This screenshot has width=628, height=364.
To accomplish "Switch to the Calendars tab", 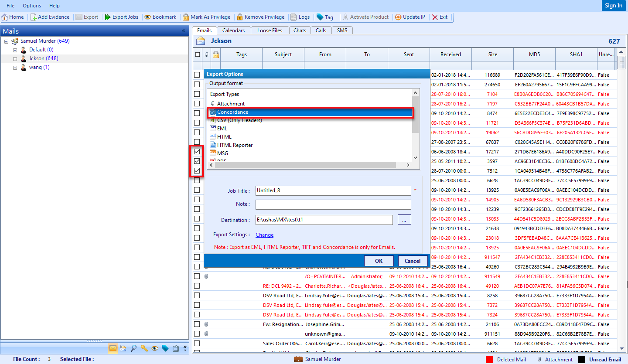I will pos(234,30).
